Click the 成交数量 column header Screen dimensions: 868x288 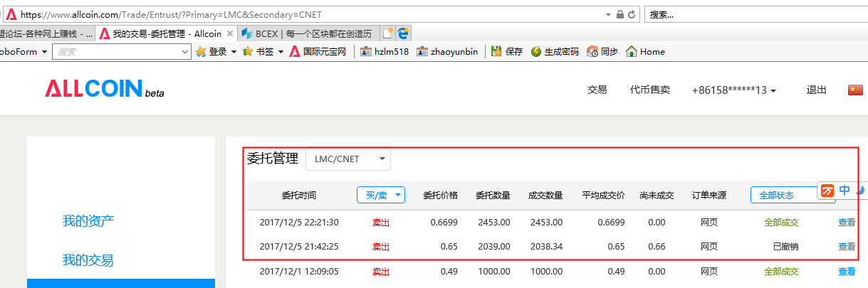click(x=545, y=196)
